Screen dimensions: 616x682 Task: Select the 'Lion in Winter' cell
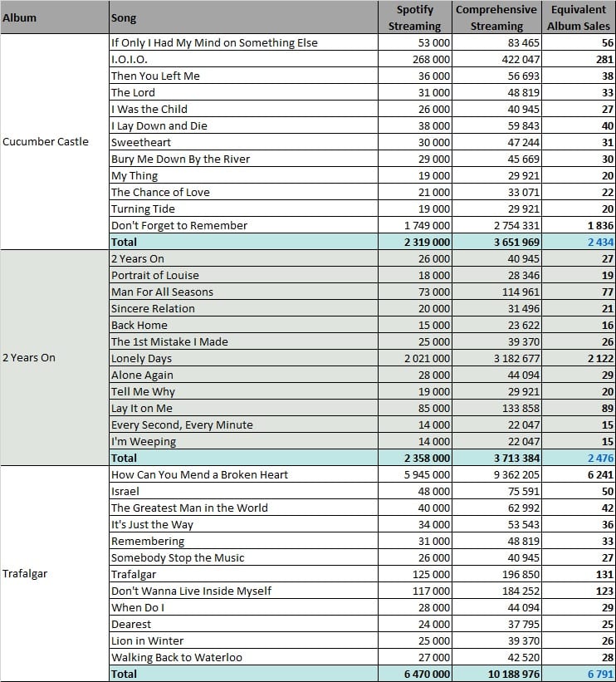tap(243, 640)
